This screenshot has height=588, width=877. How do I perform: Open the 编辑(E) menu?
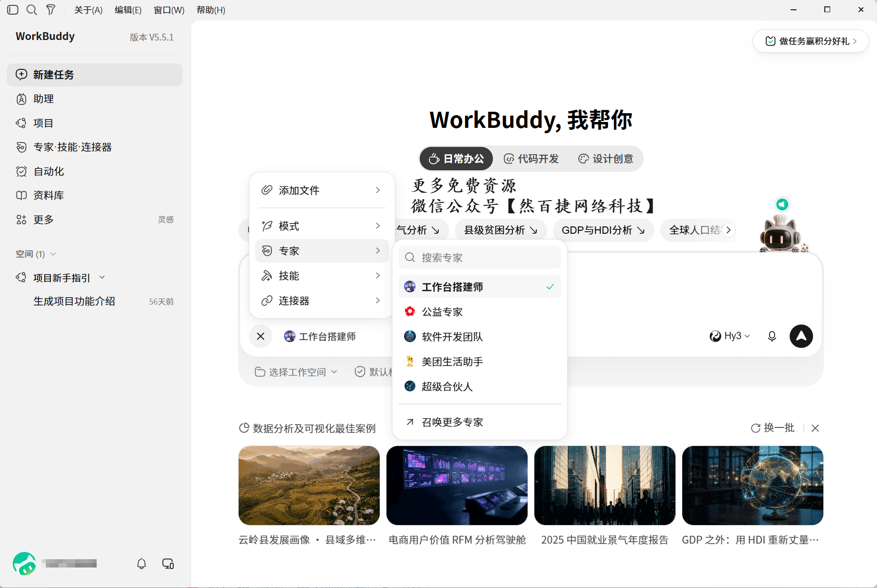pyautogui.click(x=128, y=10)
